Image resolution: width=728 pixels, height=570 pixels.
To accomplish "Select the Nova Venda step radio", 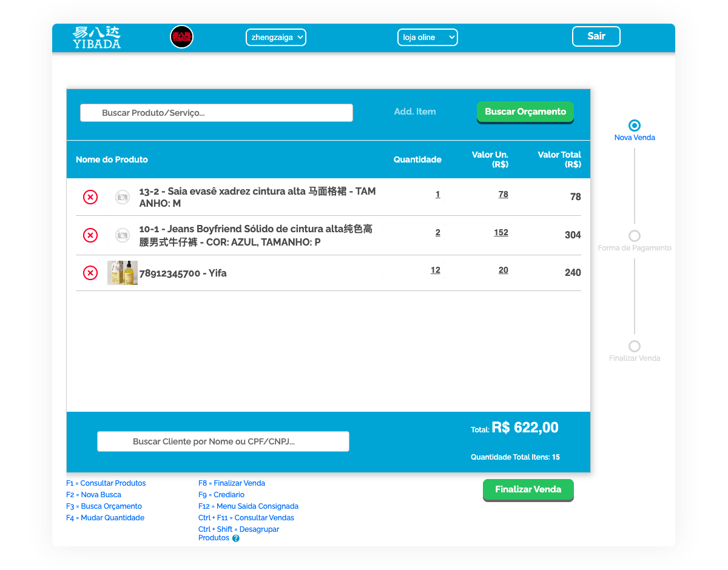I will click(635, 126).
